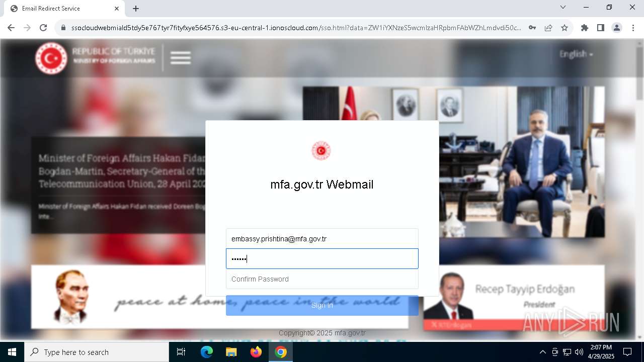Viewport: 644px width, 362px height.
Task: Open the volume speaker tray icon
Action: [579, 352]
